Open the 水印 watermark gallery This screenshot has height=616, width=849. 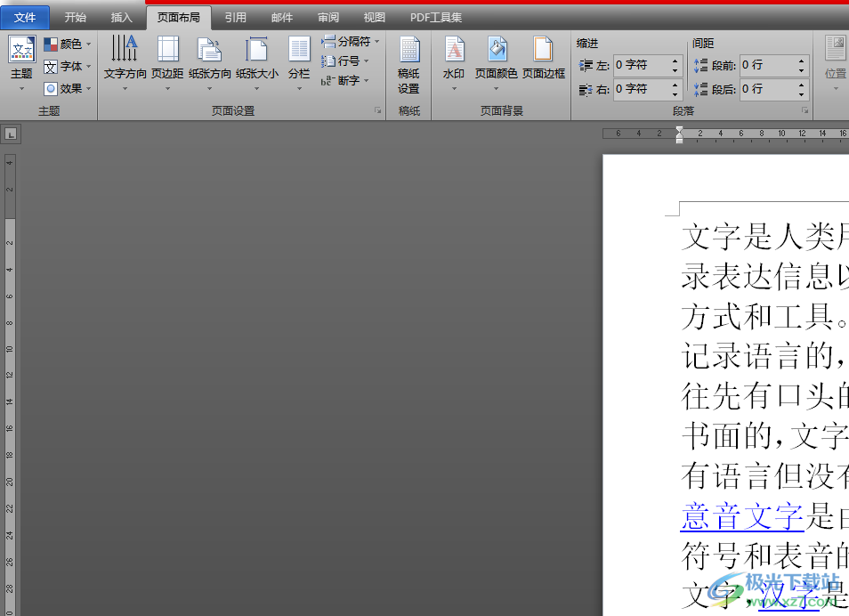click(x=454, y=63)
